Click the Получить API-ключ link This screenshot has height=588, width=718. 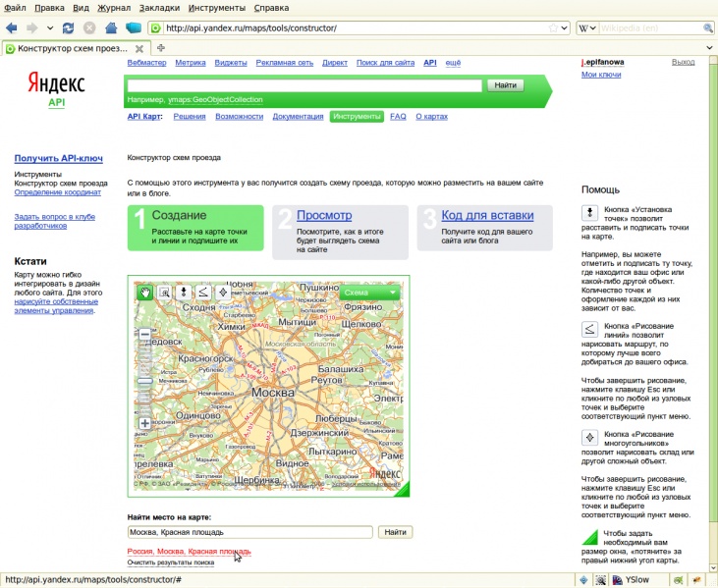[x=59, y=158]
